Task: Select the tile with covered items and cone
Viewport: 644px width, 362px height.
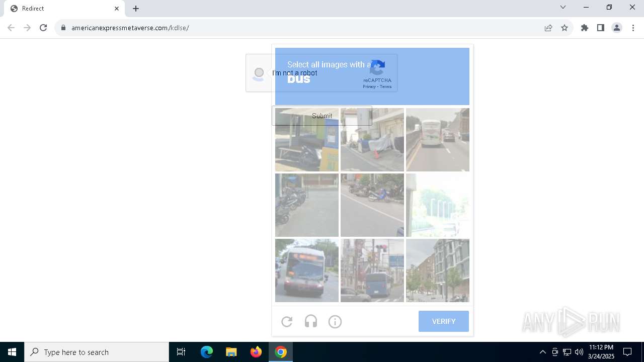Action: tap(372, 140)
